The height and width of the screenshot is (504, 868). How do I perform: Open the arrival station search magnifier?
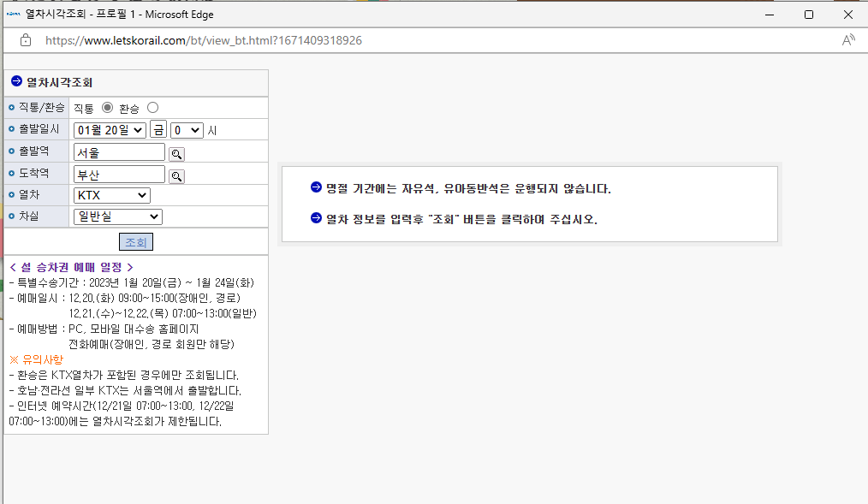pos(176,173)
